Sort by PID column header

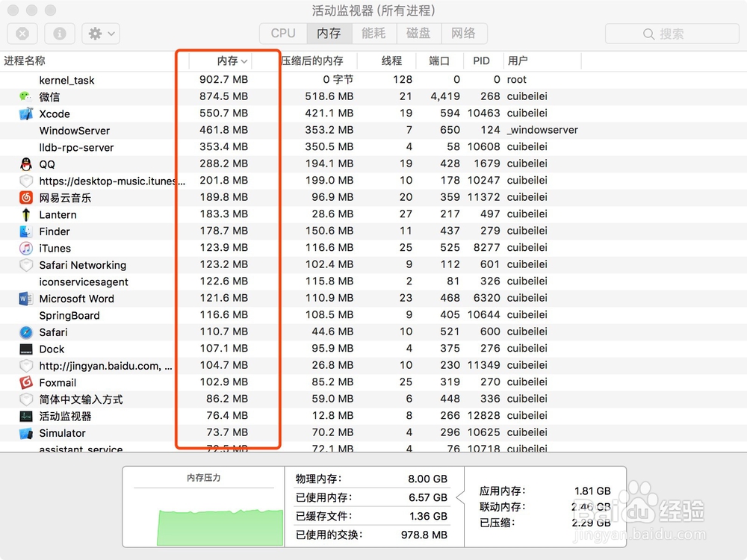coord(481,61)
